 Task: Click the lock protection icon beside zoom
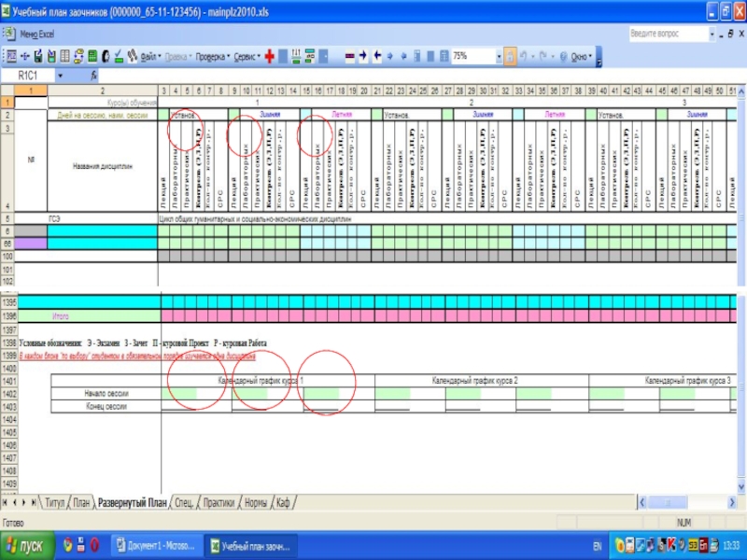(511, 56)
